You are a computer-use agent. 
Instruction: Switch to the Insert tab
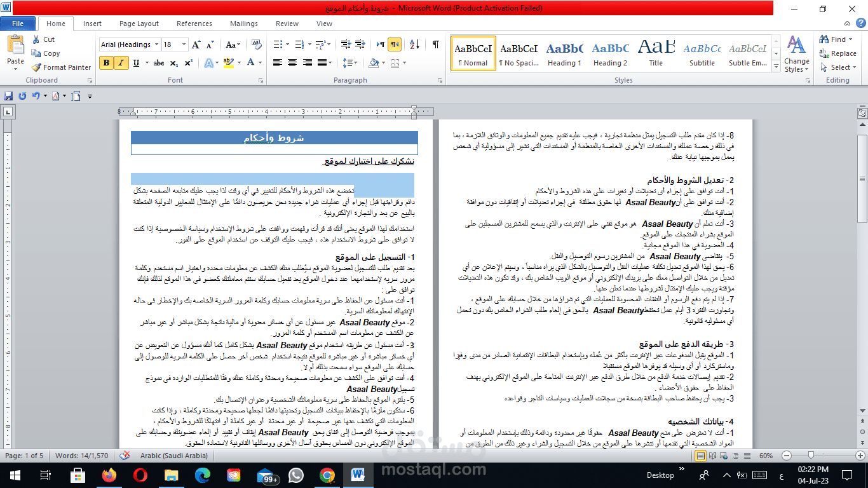click(x=92, y=24)
